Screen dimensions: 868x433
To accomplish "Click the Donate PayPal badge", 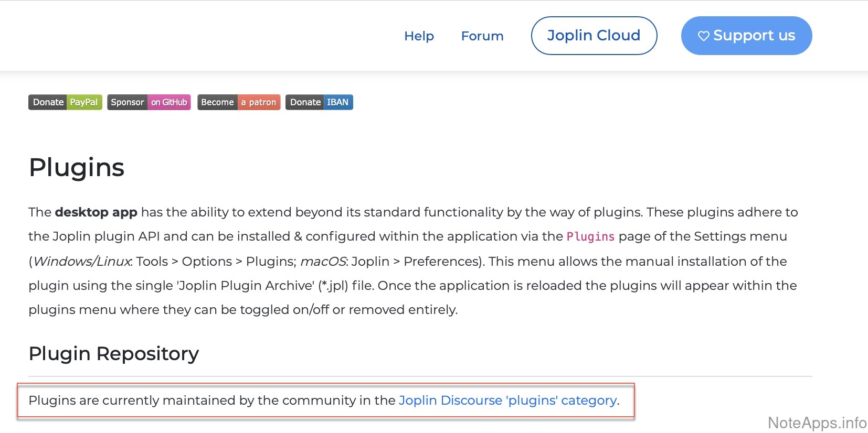I will click(x=65, y=102).
